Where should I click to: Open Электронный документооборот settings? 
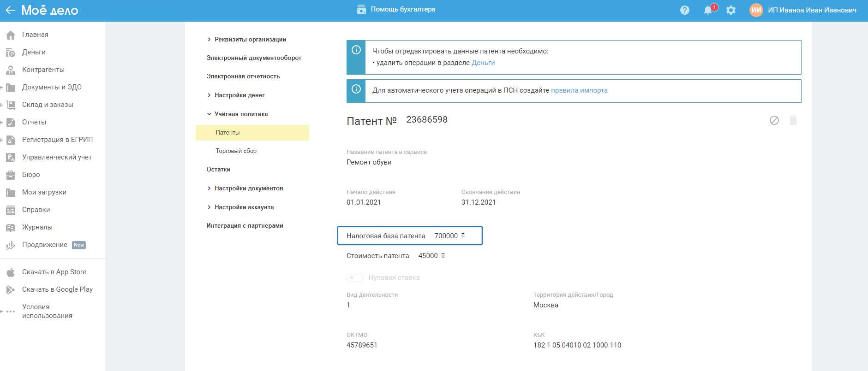coord(254,58)
